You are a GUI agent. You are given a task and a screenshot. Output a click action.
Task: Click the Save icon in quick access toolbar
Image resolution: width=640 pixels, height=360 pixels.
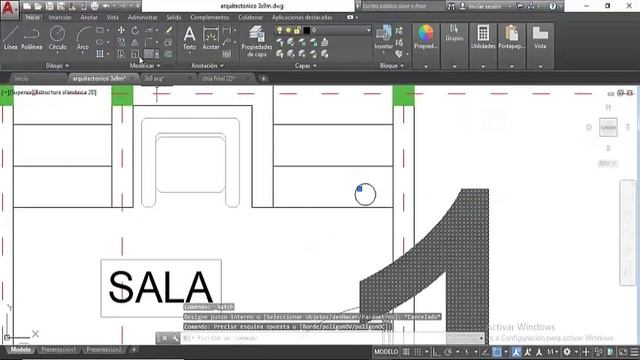[49, 6]
